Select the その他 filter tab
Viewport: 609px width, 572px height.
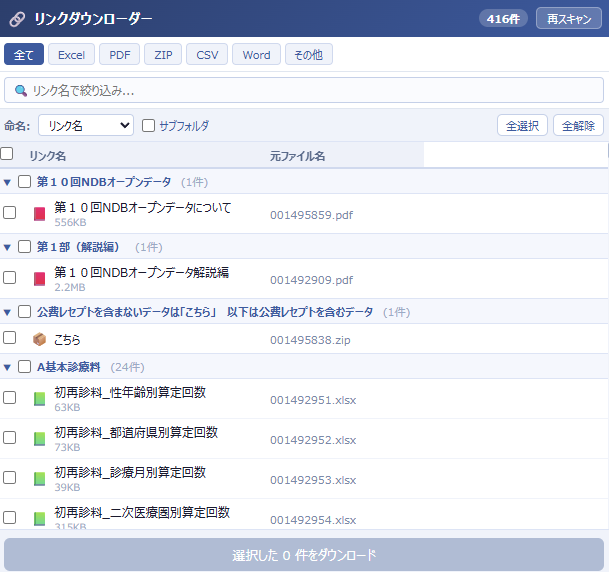(x=309, y=55)
